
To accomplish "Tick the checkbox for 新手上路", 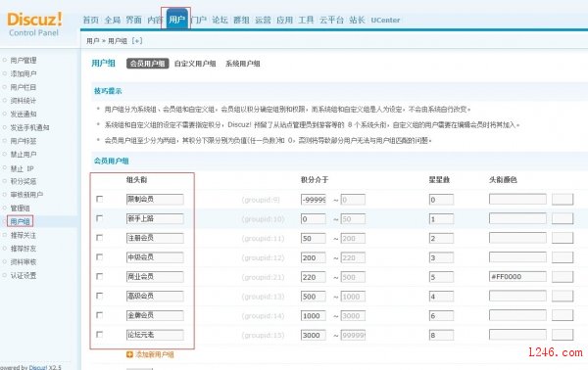I will [x=99, y=218].
